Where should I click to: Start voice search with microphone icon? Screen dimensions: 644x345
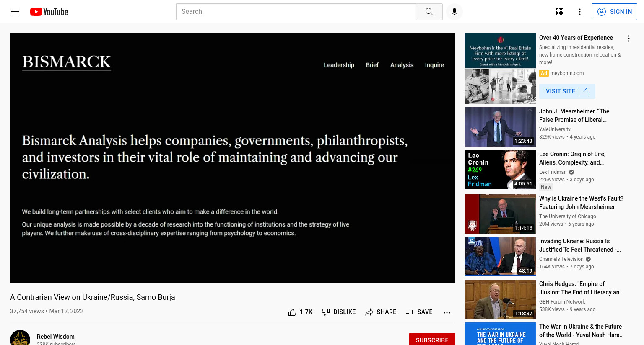[454, 12]
